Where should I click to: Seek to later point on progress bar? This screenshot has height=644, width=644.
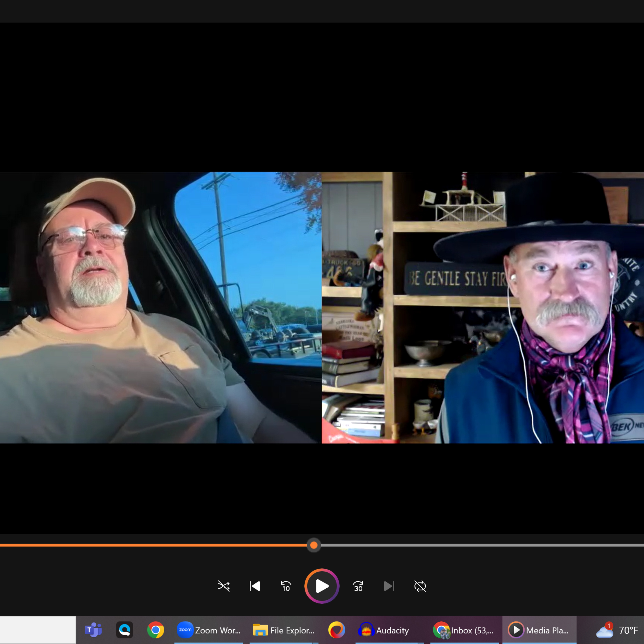(x=467, y=545)
